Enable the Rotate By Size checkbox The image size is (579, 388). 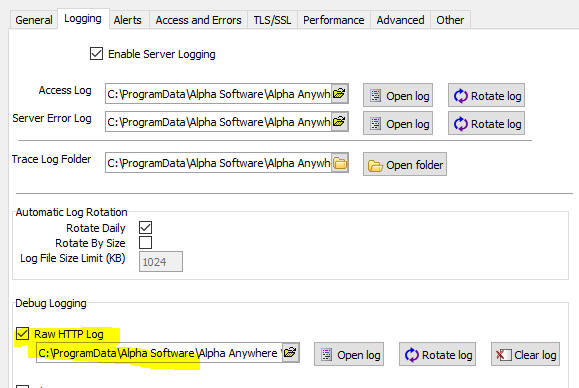145,243
